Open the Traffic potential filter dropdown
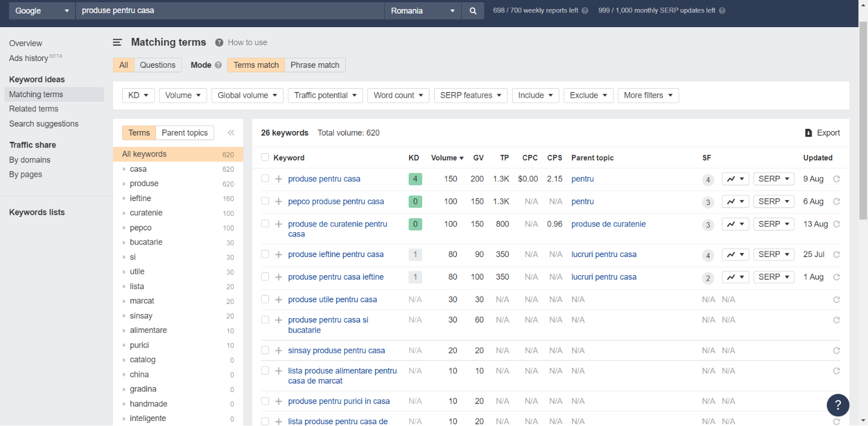This screenshot has width=868, height=426. 325,95
